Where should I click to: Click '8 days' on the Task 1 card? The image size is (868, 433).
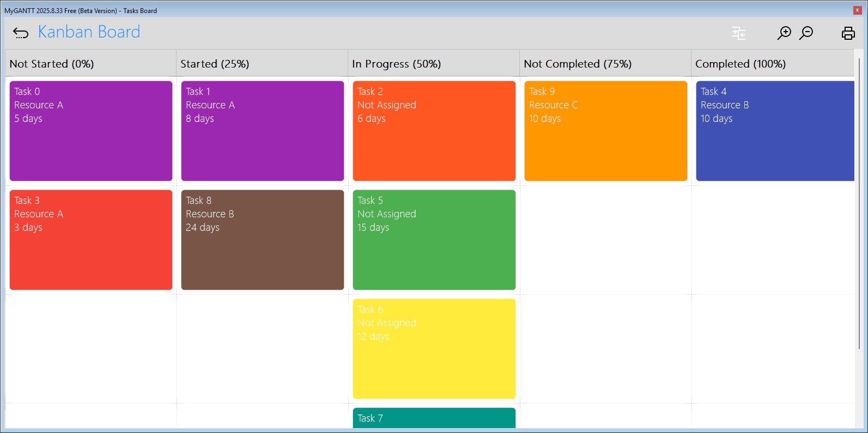200,119
